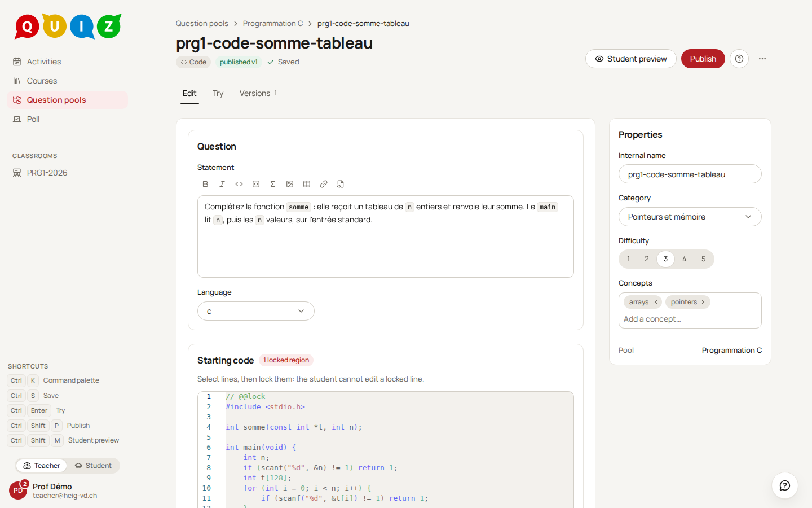
Task: Click the Internal name field
Action: pyautogui.click(x=690, y=174)
